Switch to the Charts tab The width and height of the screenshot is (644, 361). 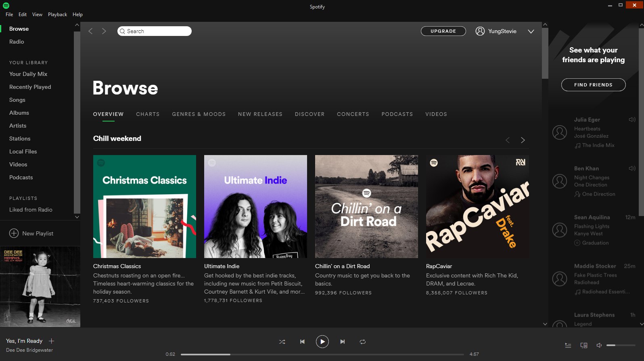click(148, 114)
